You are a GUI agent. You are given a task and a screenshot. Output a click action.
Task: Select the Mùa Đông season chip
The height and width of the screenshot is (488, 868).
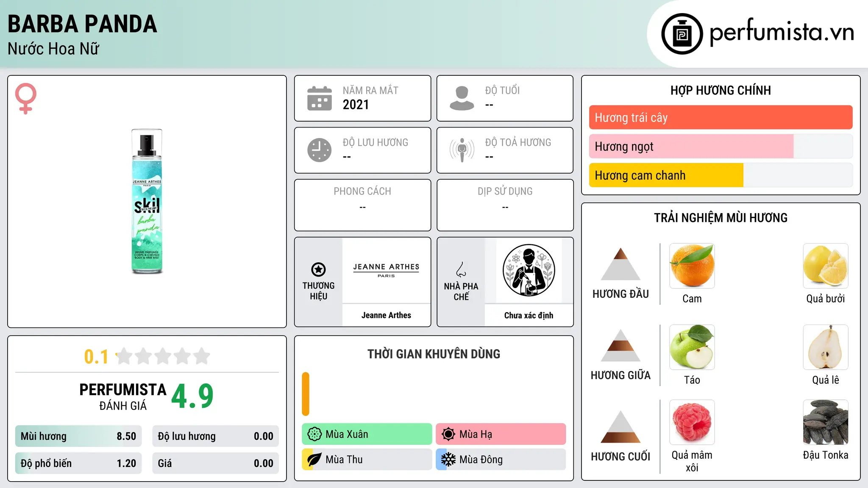coord(501,460)
